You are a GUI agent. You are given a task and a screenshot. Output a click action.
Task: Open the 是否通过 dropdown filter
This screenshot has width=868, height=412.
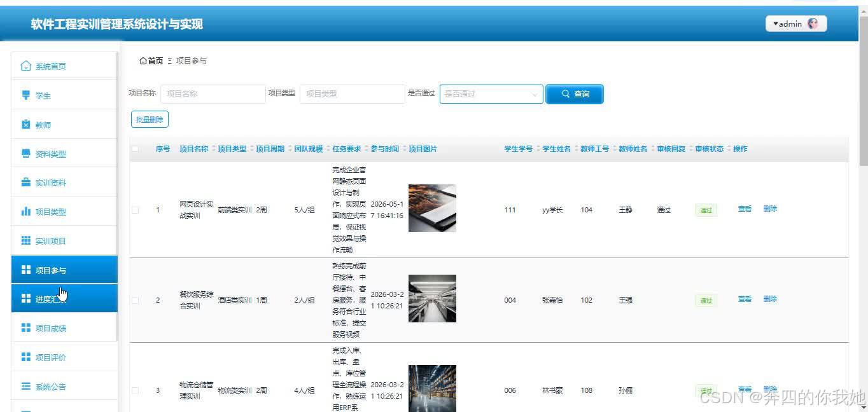point(491,93)
